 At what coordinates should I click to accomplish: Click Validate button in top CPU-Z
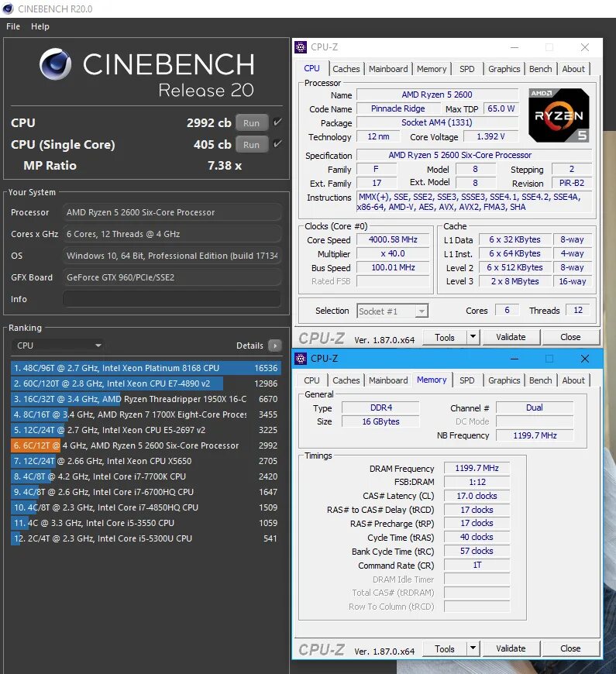511,337
